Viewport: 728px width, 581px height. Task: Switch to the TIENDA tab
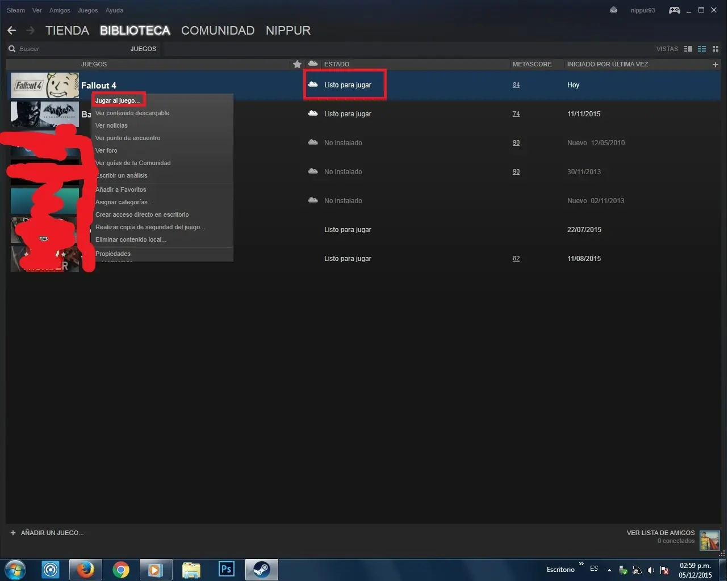coord(67,31)
